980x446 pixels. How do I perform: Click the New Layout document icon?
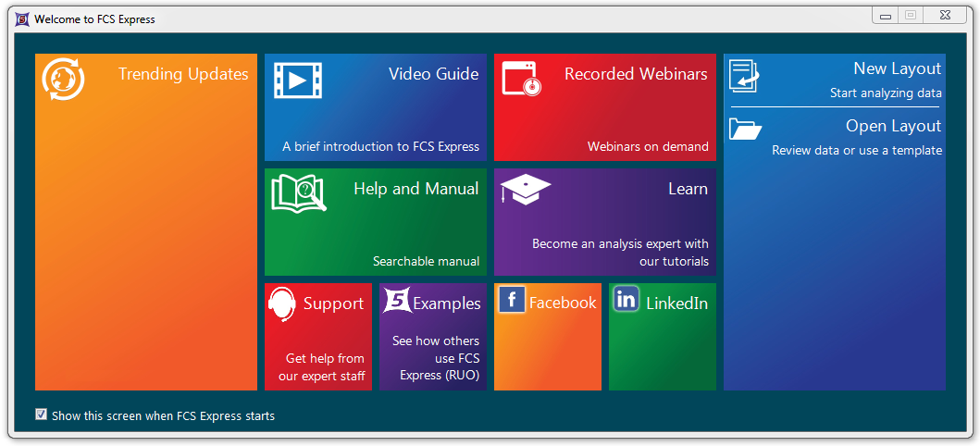[x=744, y=76]
